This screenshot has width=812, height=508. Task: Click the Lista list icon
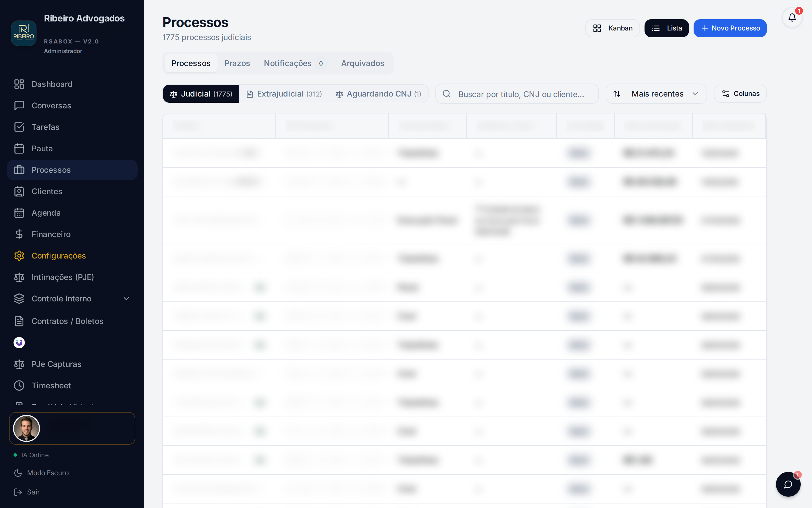(656, 28)
